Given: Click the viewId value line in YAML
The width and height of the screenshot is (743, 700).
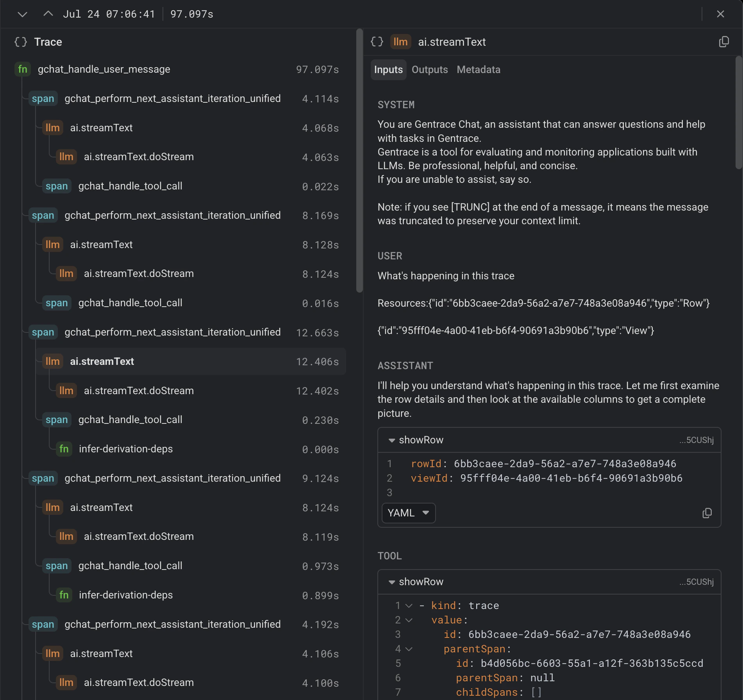Looking at the screenshot, I should [x=547, y=478].
